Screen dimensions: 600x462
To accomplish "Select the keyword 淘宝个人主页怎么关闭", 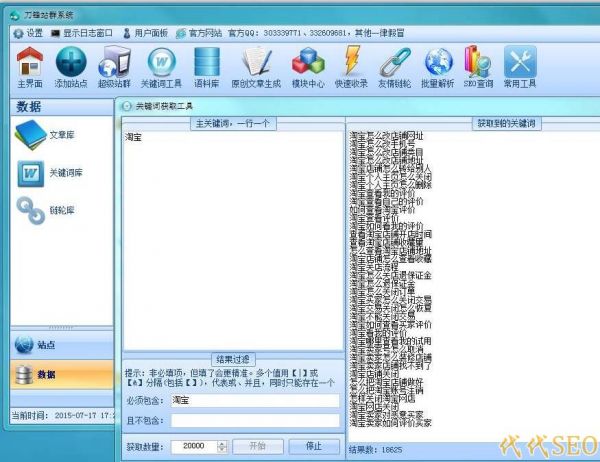I will pyautogui.click(x=391, y=177).
